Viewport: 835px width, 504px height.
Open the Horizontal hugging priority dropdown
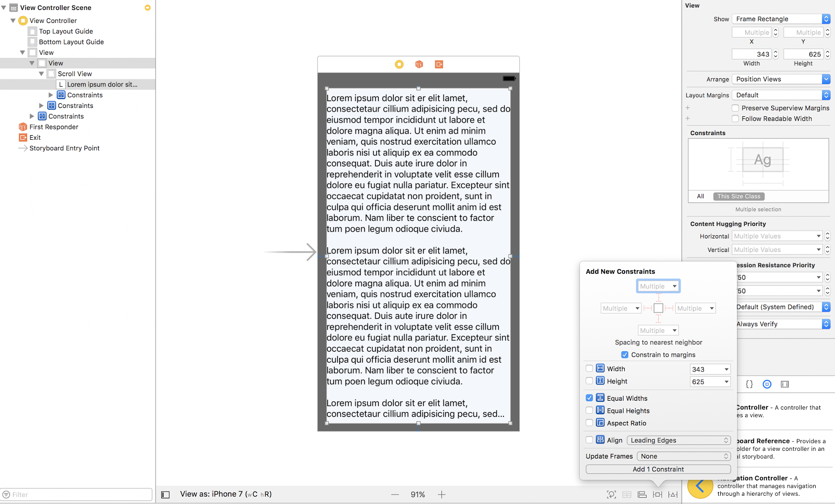click(x=777, y=236)
